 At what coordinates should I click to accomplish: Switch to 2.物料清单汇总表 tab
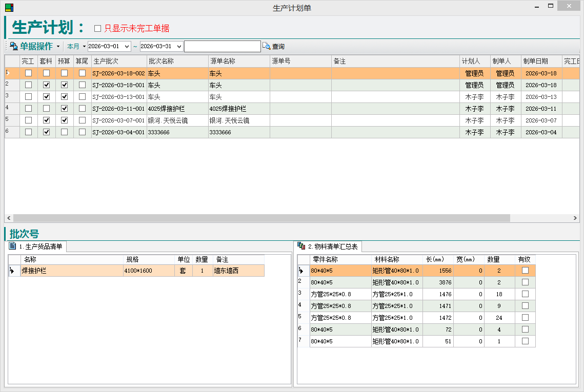[x=333, y=247]
